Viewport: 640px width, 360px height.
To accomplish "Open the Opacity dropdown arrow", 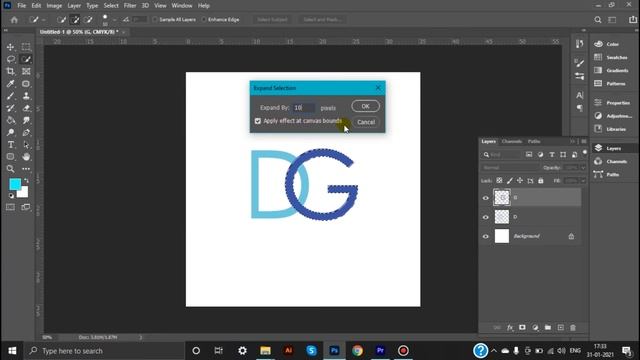I will pyautogui.click(x=583, y=168).
